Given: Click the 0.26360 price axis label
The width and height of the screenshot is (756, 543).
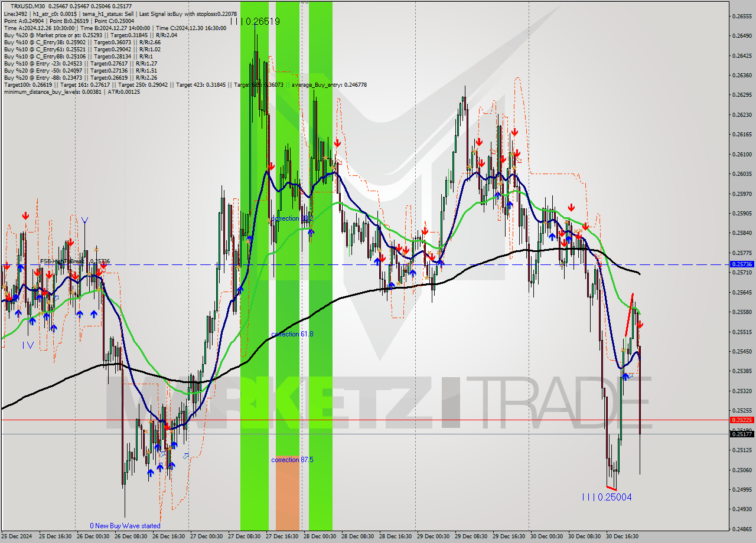Looking at the screenshot, I should pyautogui.click(x=742, y=76).
